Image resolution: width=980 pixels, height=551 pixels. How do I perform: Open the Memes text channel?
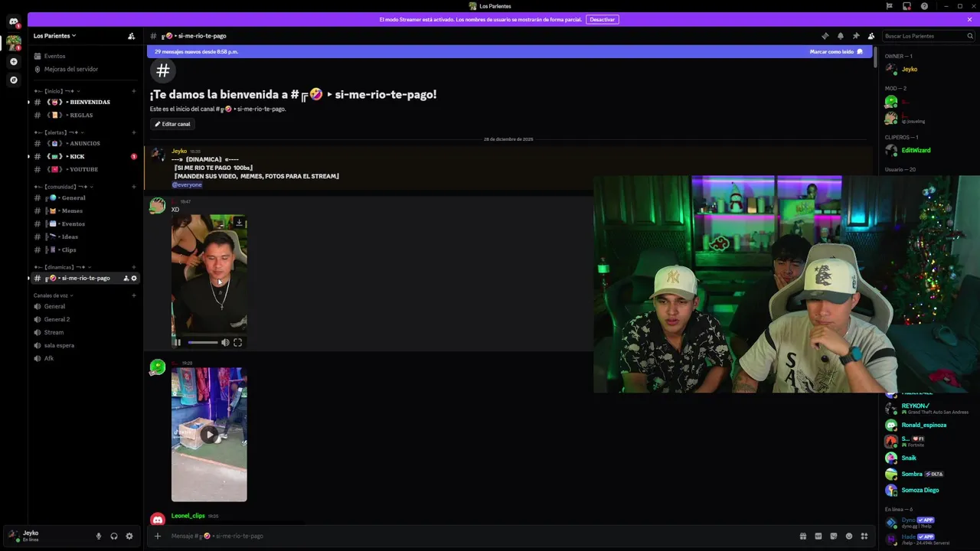(84, 211)
